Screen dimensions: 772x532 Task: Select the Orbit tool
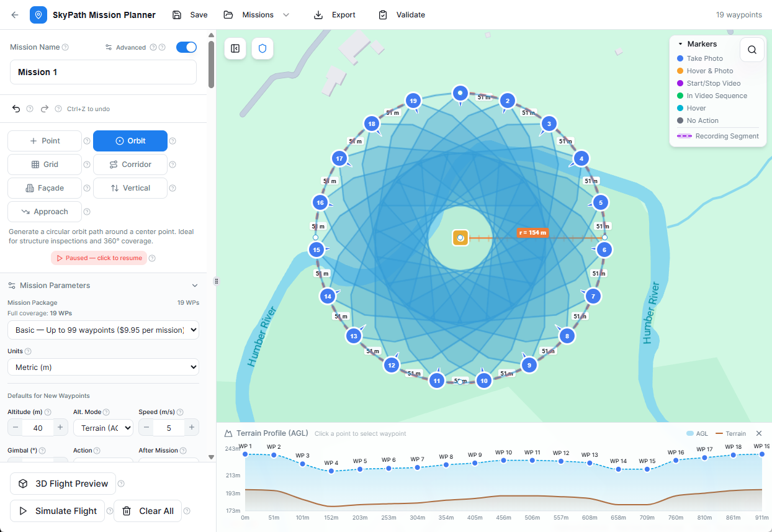(x=130, y=141)
